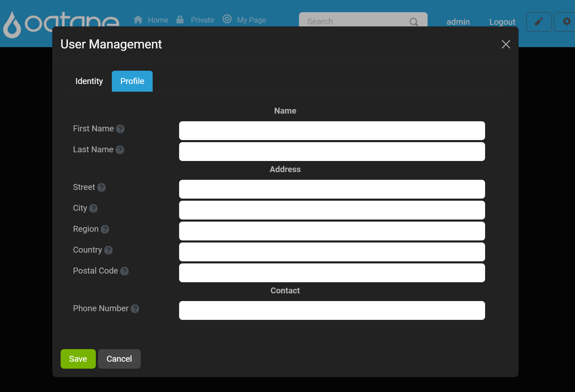Switch to the Identity tab
575x392 pixels.
[x=89, y=81]
